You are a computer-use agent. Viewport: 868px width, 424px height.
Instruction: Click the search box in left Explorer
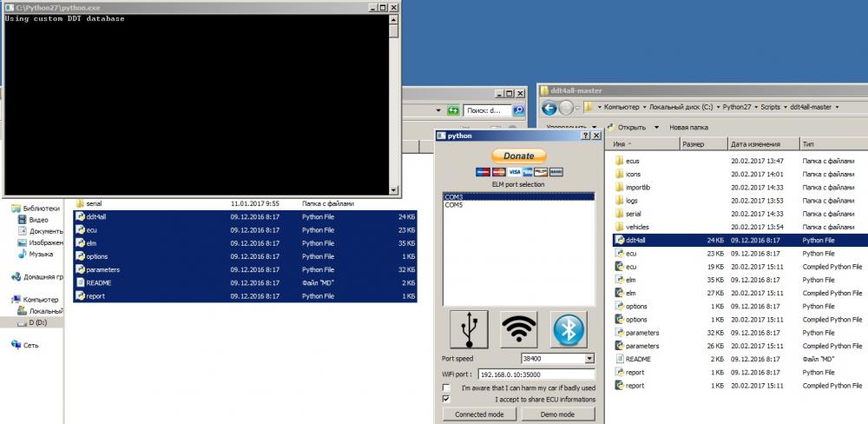(x=488, y=110)
